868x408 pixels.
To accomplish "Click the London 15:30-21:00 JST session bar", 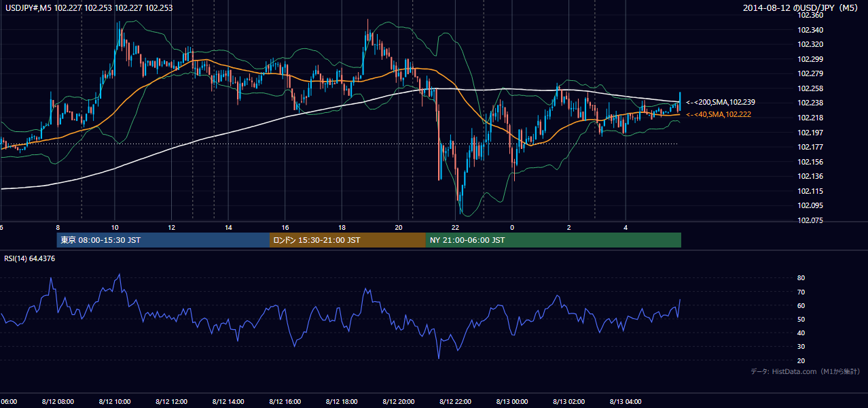I will [348, 240].
